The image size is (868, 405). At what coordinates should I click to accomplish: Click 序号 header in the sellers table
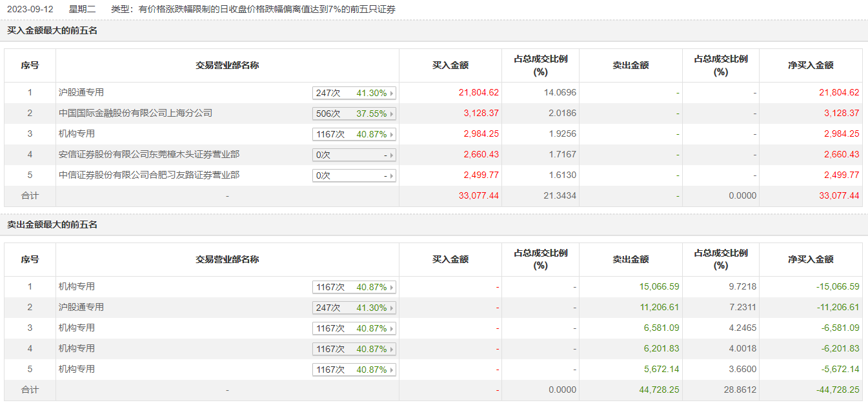(30, 259)
